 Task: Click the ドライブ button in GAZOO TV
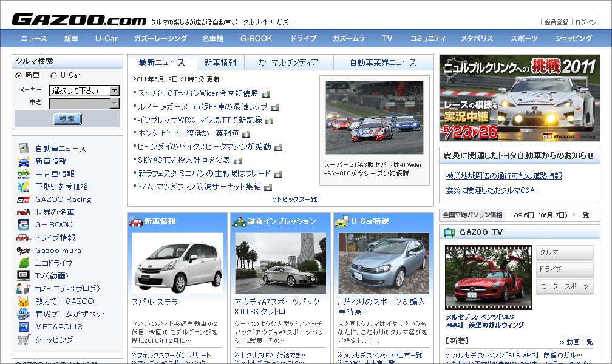click(x=565, y=269)
